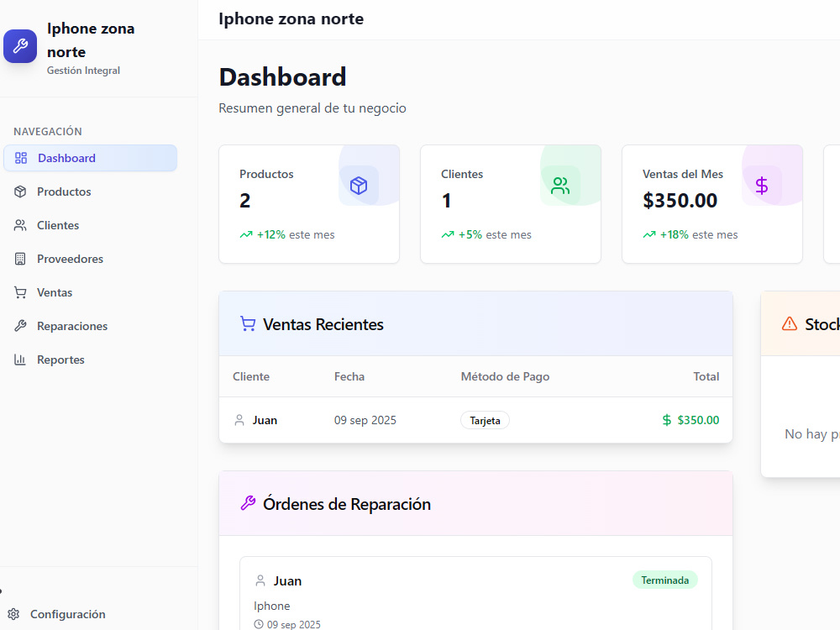This screenshot has height=630, width=840.
Task: Click the warning triangle icon by Stock
Action: tap(789, 323)
